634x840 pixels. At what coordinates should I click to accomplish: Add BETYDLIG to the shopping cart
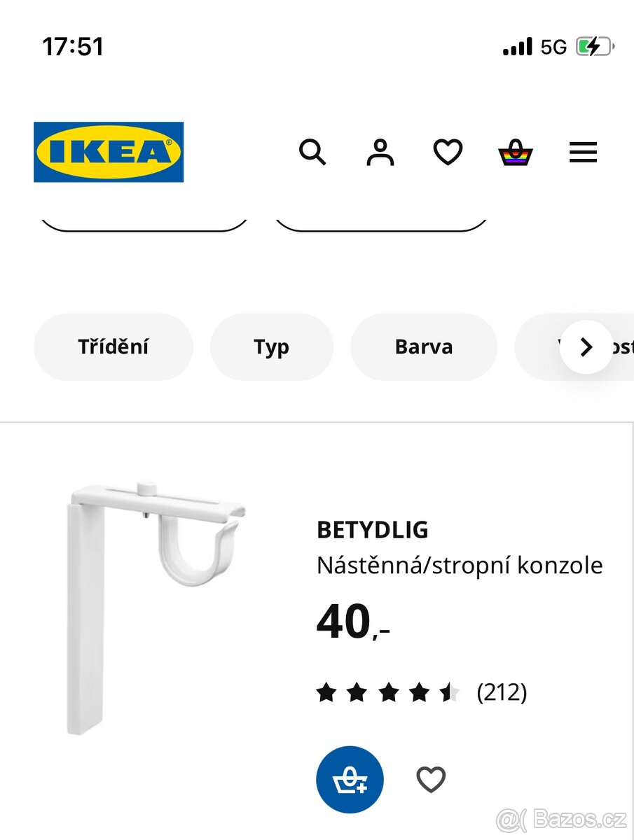350,779
